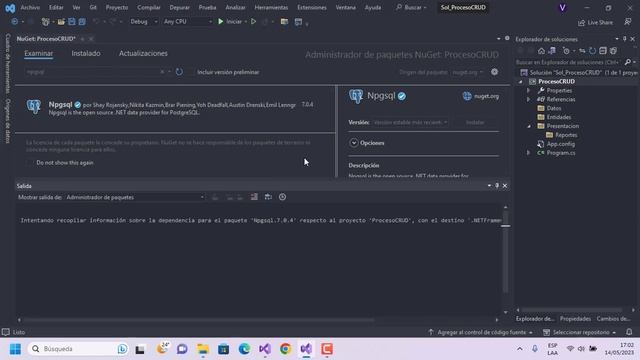Clear all output in the Salida panel
640x360 pixels.
[x=254, y=197]
